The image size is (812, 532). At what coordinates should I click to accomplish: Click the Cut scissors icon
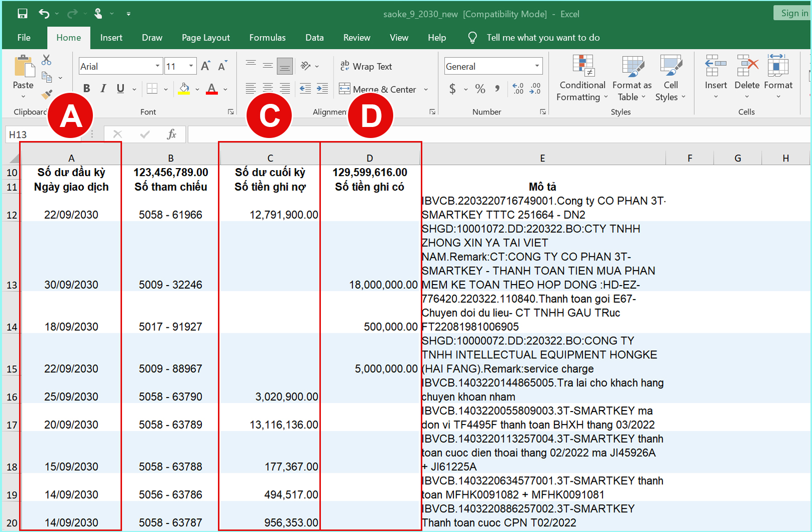pyautogui.click(x=46, y=60)
